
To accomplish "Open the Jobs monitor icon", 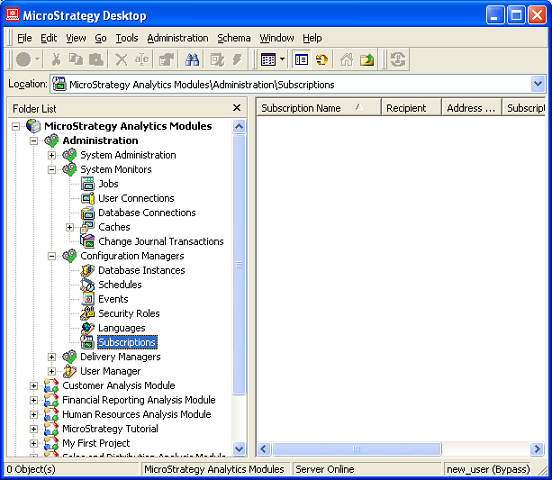I will 88,184.
